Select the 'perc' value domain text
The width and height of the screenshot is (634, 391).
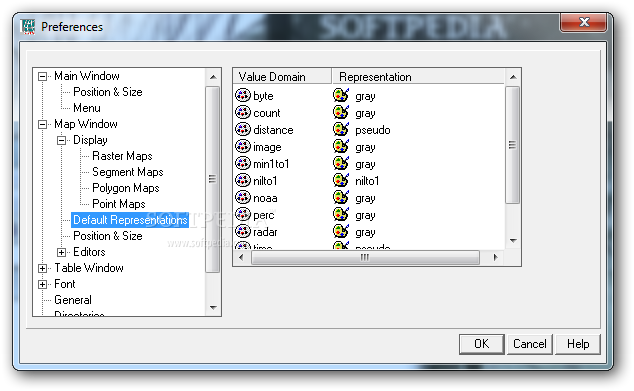pos(264,215)
